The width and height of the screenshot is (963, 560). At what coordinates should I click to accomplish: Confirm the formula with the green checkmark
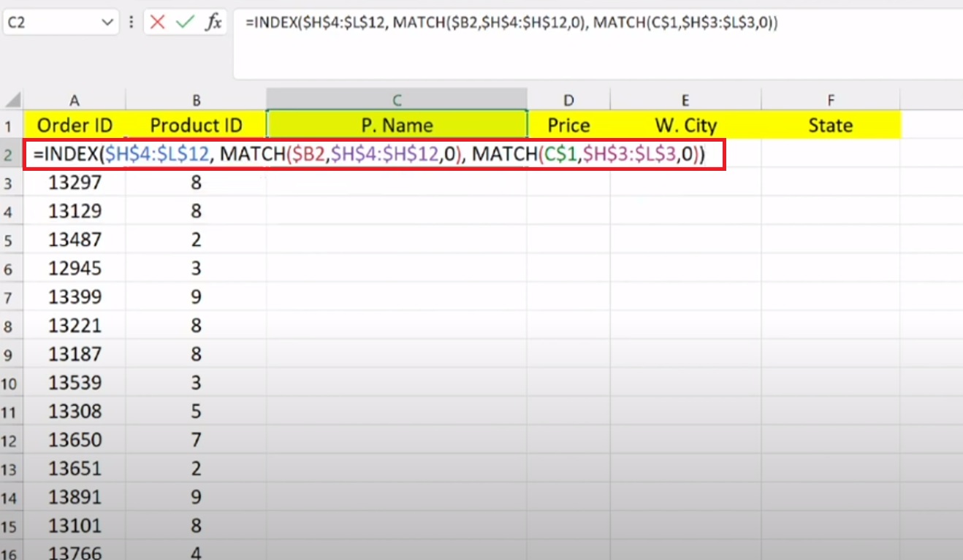(186, 22)
